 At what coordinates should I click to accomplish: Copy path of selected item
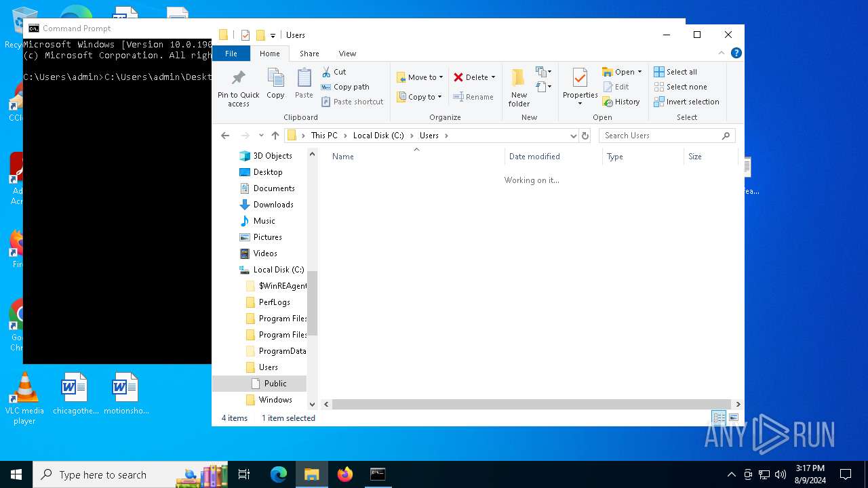(345, 87)
